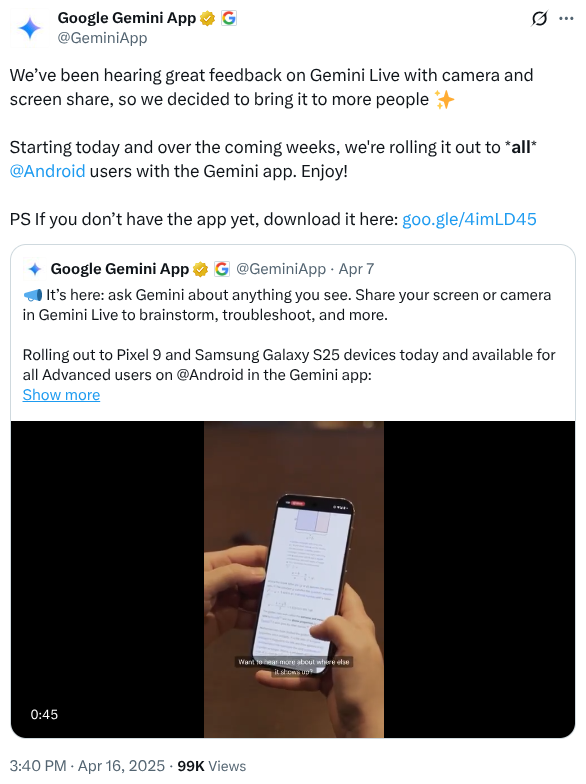Click the 99K Views counter
The height and width of the screenshot is (784, 586).
click(x=212, y=766)
